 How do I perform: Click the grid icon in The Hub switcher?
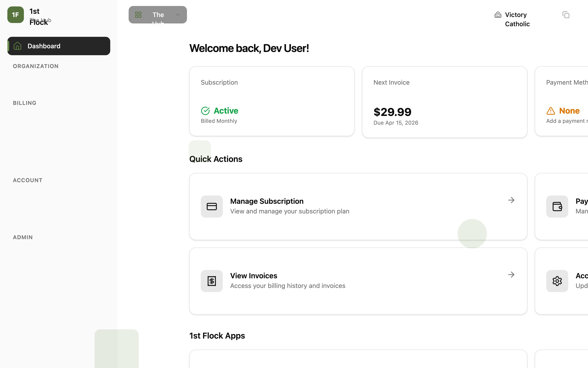[x=138, y=15]
